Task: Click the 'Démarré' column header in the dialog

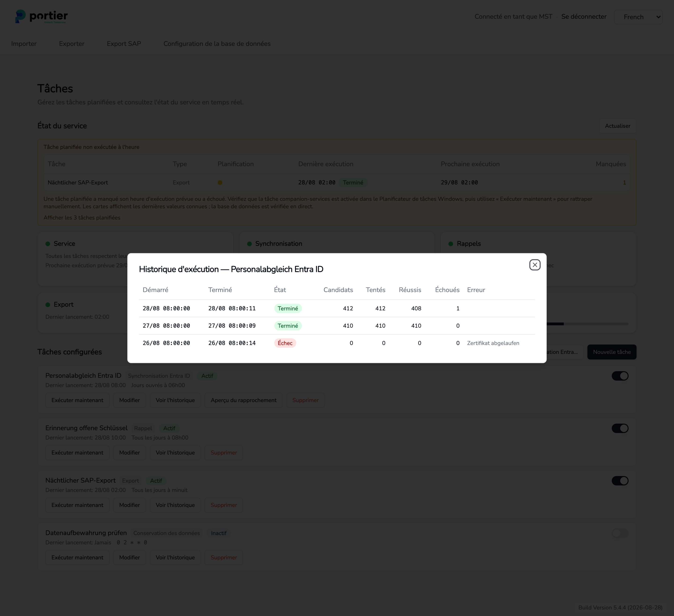Action: coord(155,290)
